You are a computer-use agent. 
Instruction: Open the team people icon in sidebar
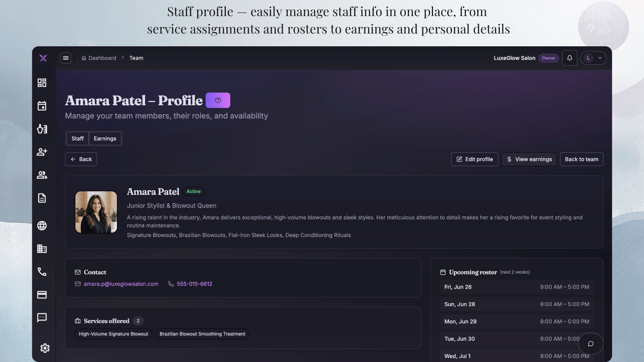coord(42,175)
